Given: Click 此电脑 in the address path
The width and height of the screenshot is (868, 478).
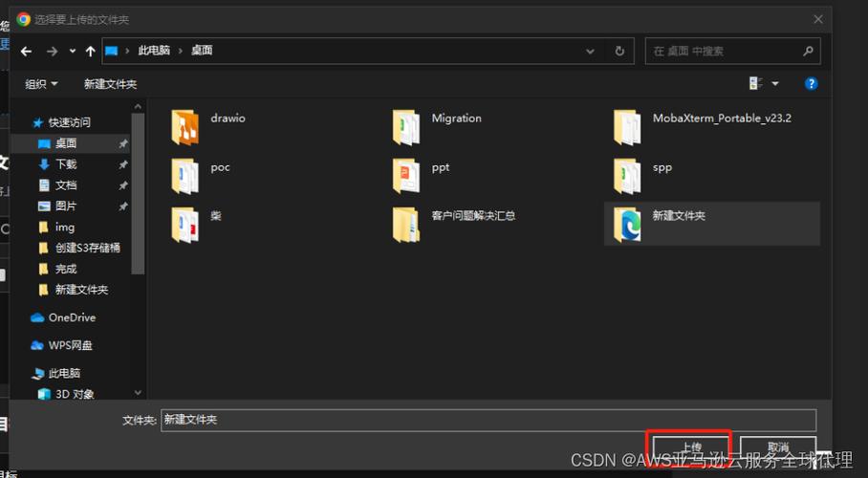Looking at the screenshot, I should click(x=154, y=51).
